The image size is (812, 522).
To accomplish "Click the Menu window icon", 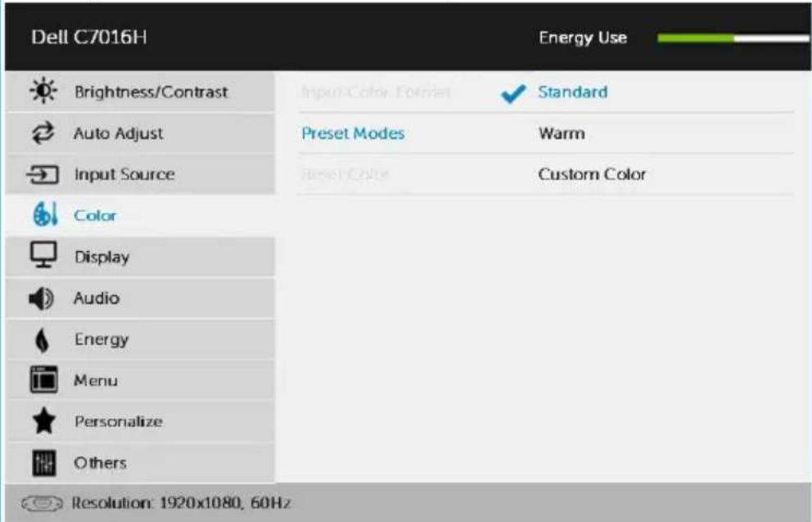I will click(x=43, y=380).
